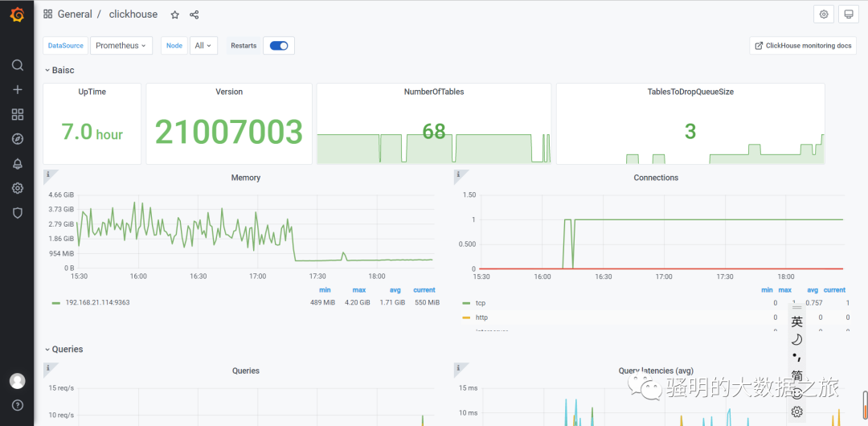Viewport: 868px width, 426px height.
Task: Open the Alerting bell icon
Action: click(18, 163)
